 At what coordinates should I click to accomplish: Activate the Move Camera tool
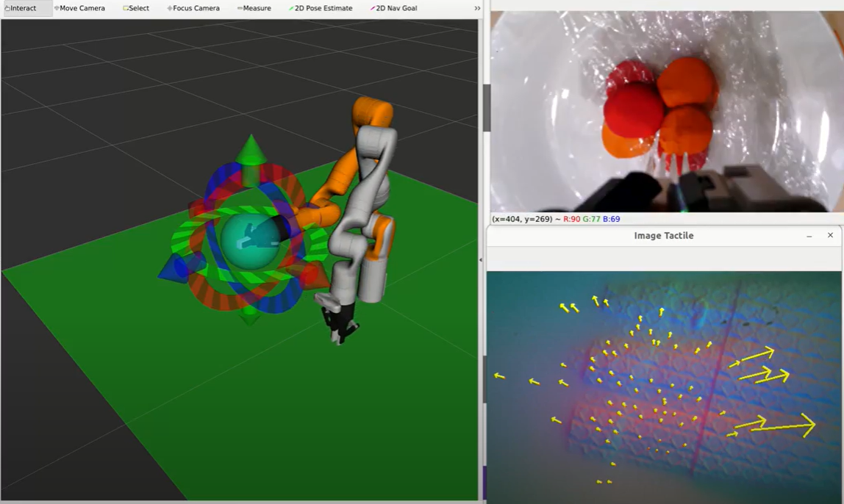80,8
